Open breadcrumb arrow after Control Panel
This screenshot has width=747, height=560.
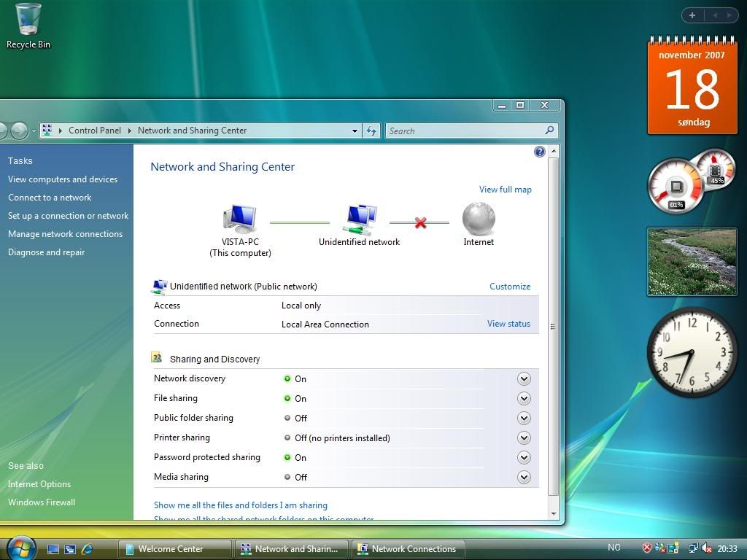tap(130, 131)
